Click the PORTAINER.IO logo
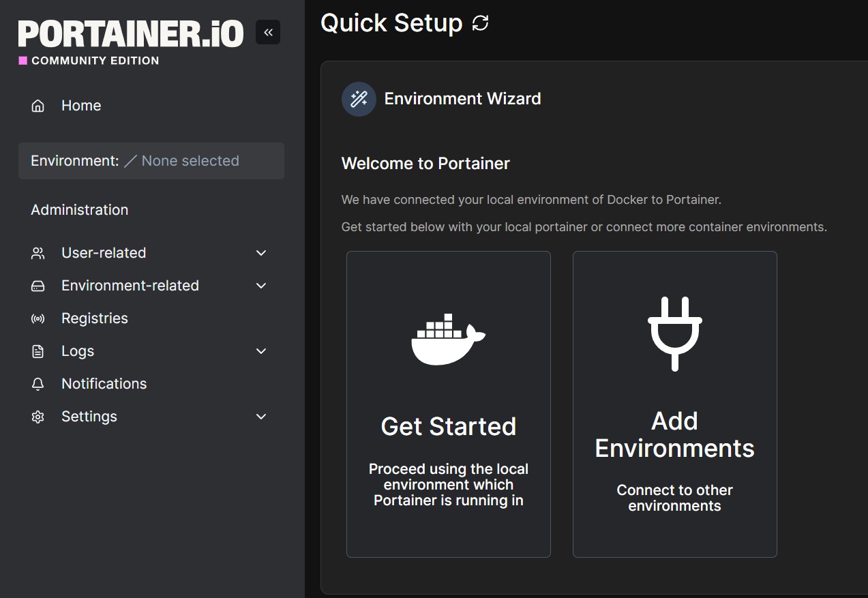 click(130, 33)
